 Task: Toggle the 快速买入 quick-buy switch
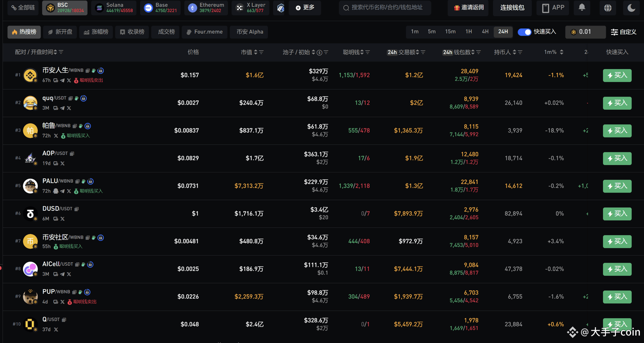pos(525,32)
